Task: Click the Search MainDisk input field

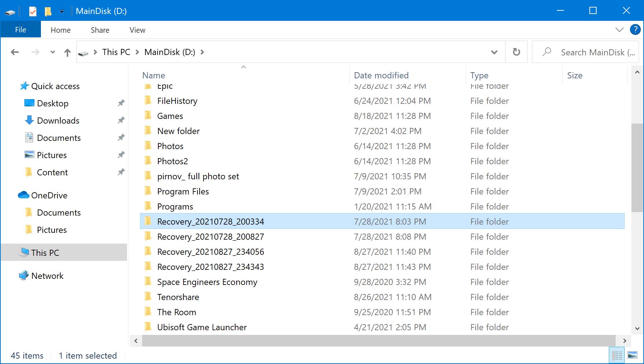Action: click(585, 52)
